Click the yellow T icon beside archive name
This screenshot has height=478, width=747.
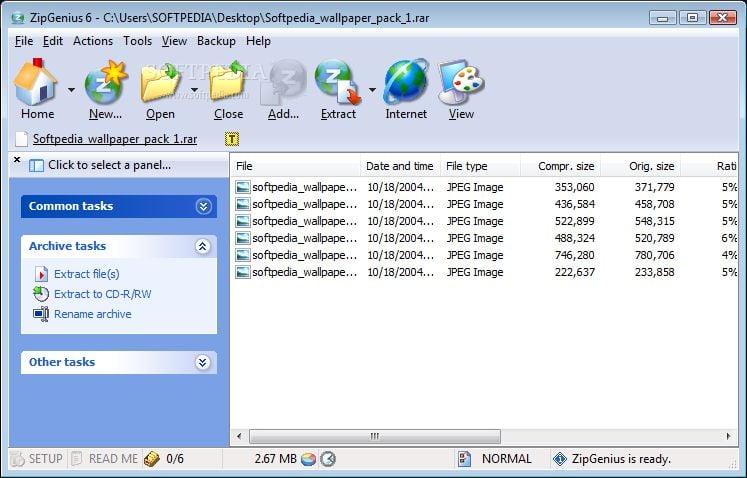pyautogui.click(x=232, y=139)
